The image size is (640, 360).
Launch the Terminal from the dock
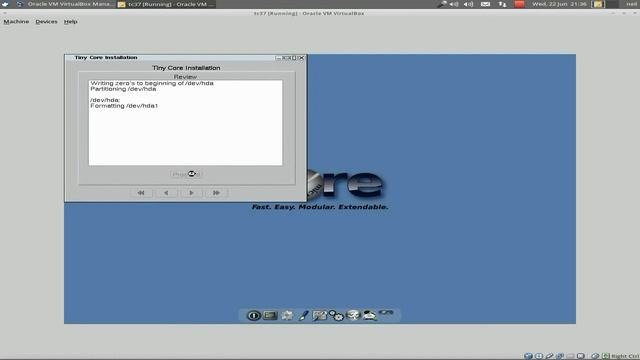(270, 316)
